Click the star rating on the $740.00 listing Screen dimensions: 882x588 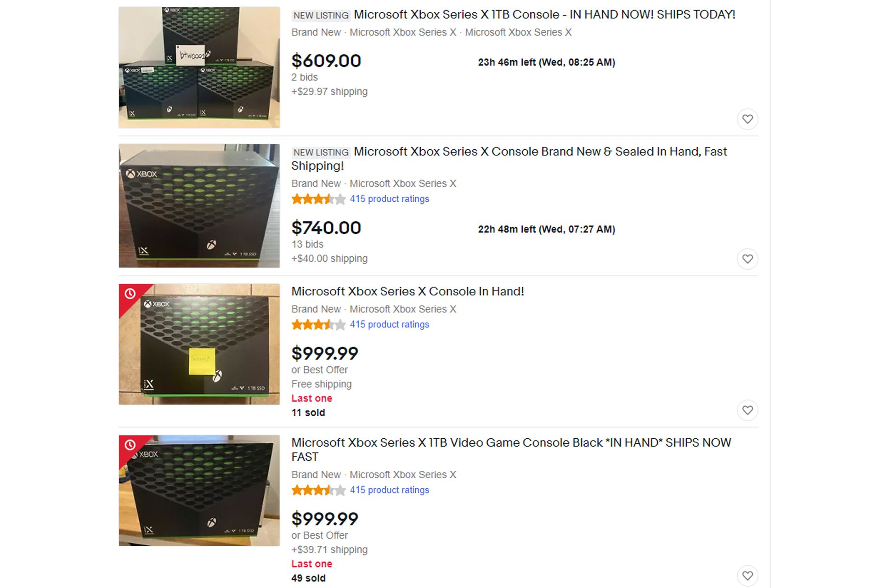[317, 199]
